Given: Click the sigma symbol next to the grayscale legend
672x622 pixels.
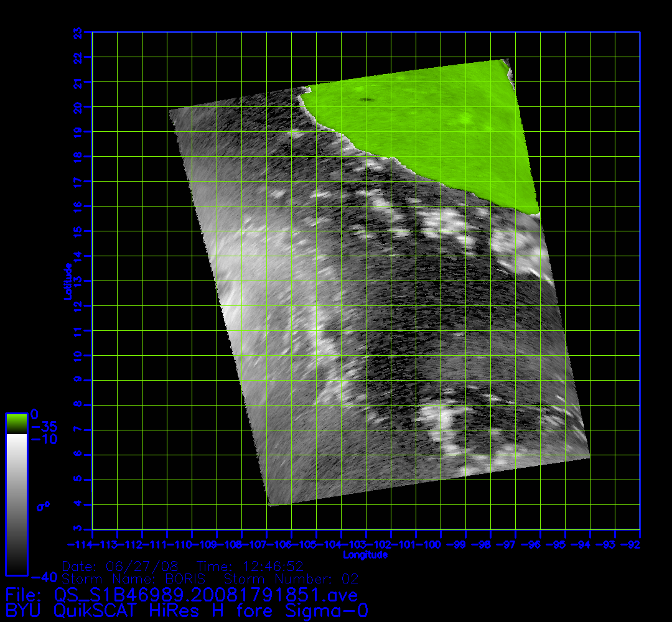Looking at the screenshot, I should [43, 506].
